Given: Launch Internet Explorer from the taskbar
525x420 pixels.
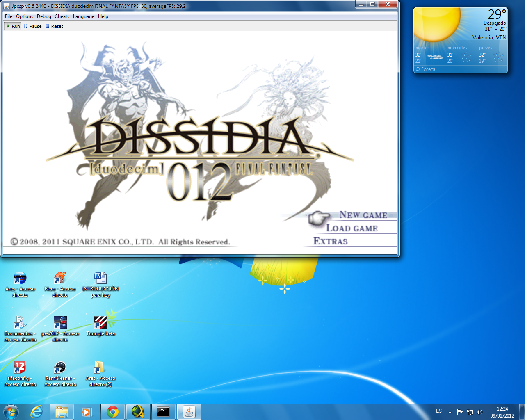Looking at the screenshot, I should click(x=37, y=412).
